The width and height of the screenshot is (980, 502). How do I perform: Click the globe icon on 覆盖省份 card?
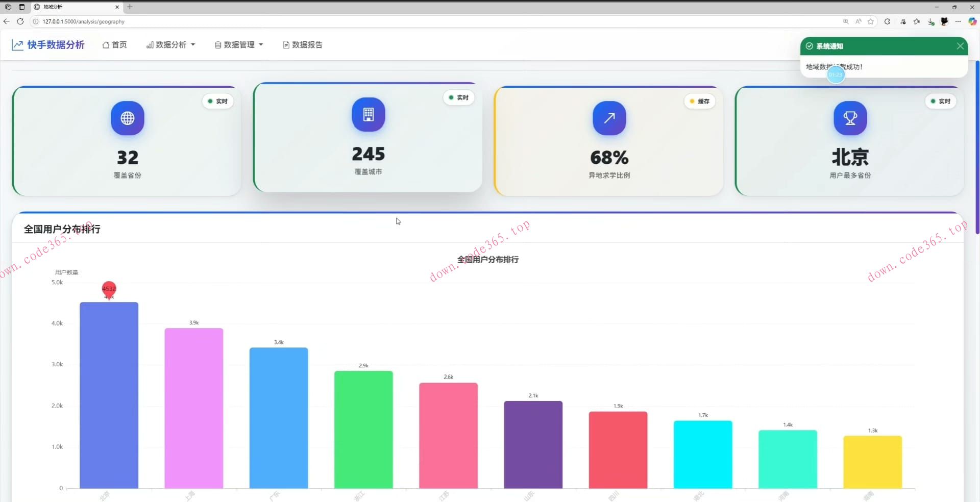coord(128,118)
